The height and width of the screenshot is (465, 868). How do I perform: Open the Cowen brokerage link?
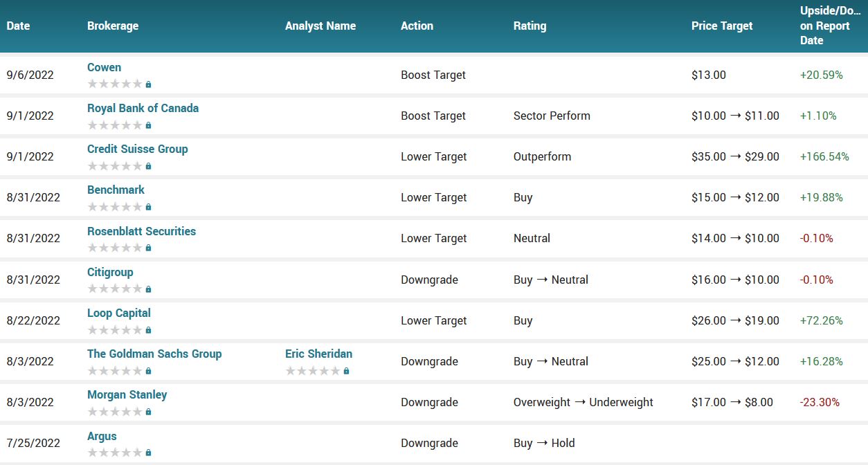pyautogui.click(x=104, y=67)
